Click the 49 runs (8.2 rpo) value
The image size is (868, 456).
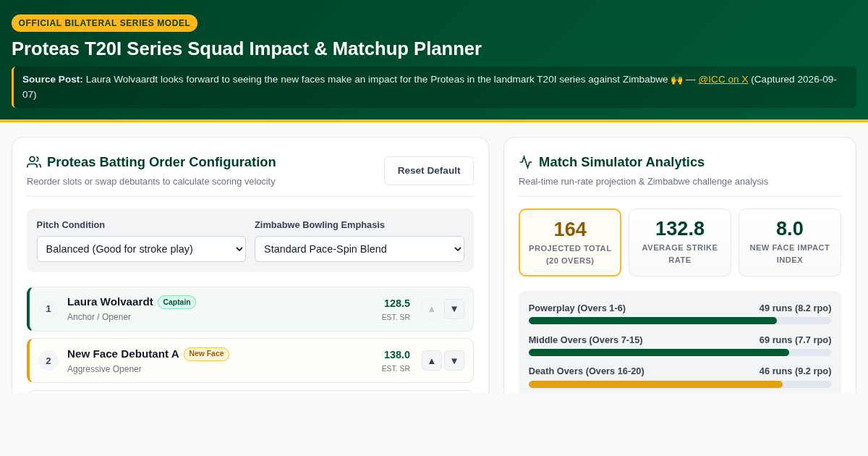[x=796, y=308]
